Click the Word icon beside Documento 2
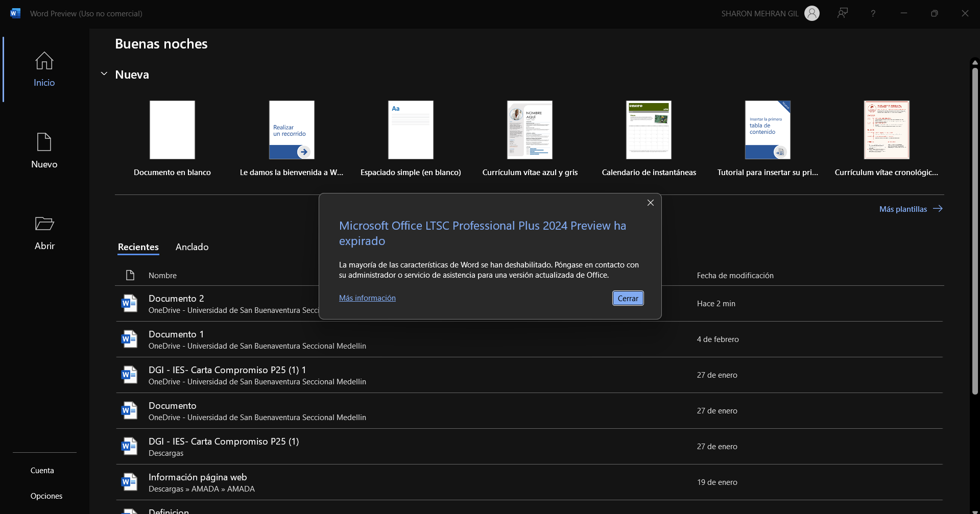Screen dimensions: 980x514 pyautogui.click(x=129, y=303)
